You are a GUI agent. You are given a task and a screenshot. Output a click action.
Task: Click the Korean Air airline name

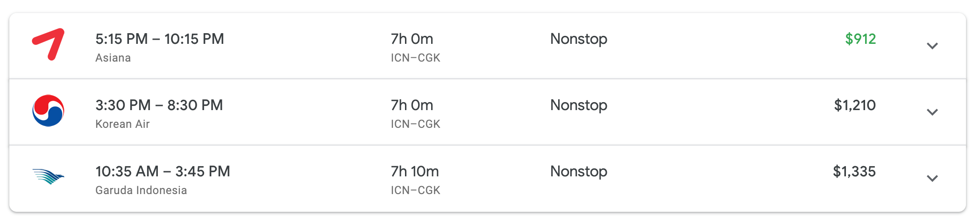pos(122,124)
